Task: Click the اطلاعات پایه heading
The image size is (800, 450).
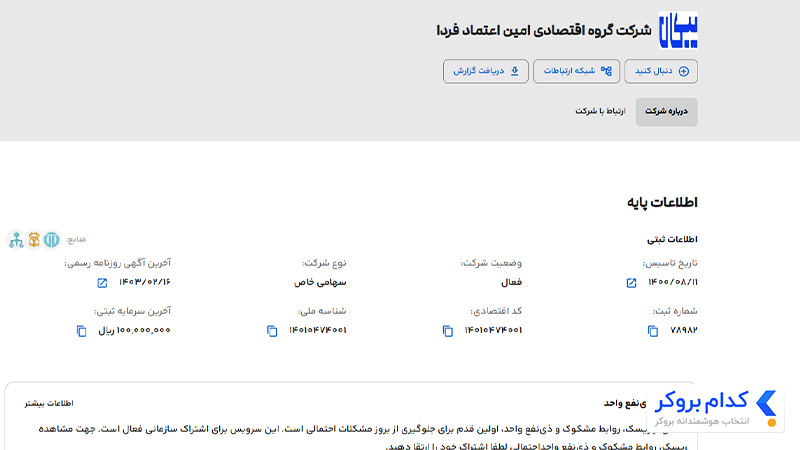Action: pyautogui.click(x=662, y=203)
